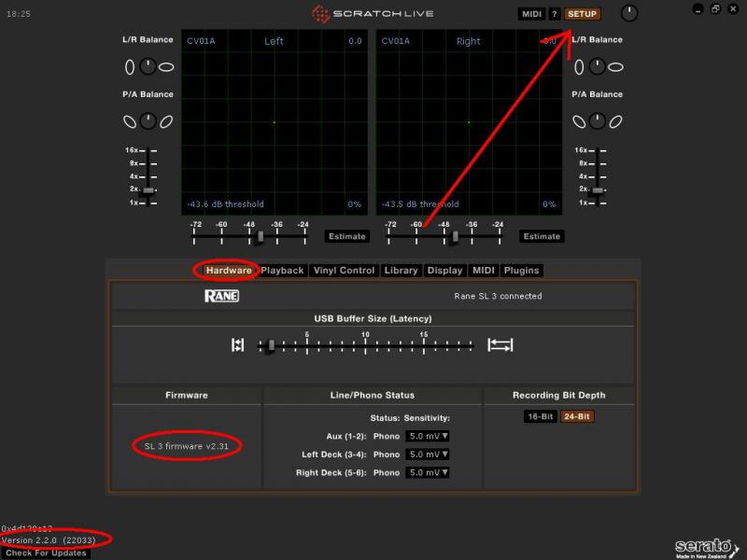Click the right-tilted ellipse right deck P/A icon
Viewport: 747px width, 560px height.
pos(615,122)
